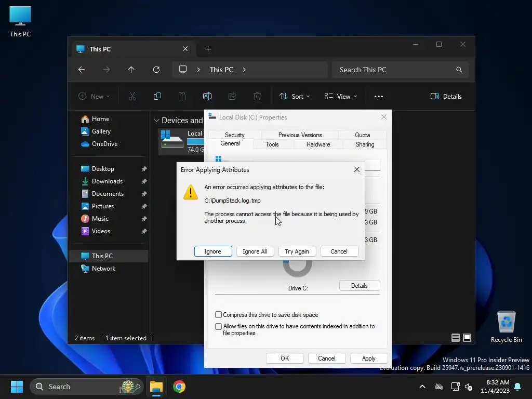Image resolution: width=532 pixels, height=399 pixels.
Task: Click Ignore in the error dialog
Action: [213, 251]
